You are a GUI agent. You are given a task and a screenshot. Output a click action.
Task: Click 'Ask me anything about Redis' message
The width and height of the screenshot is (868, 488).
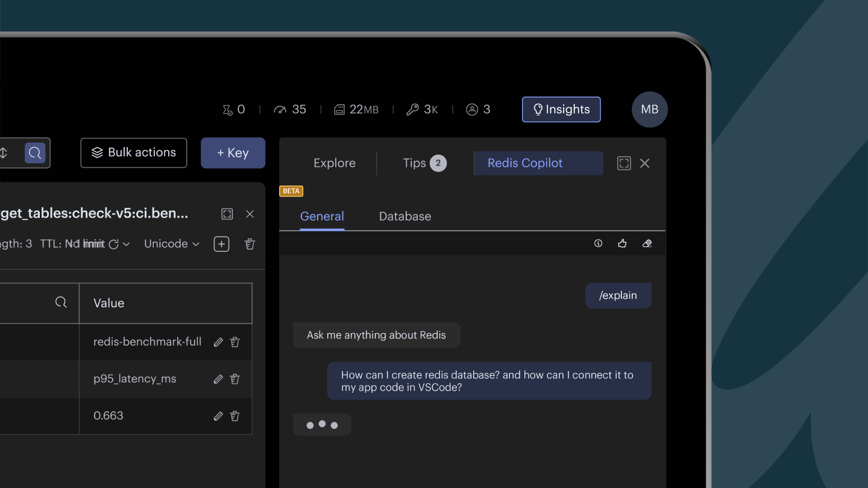[x=377, y=335]
